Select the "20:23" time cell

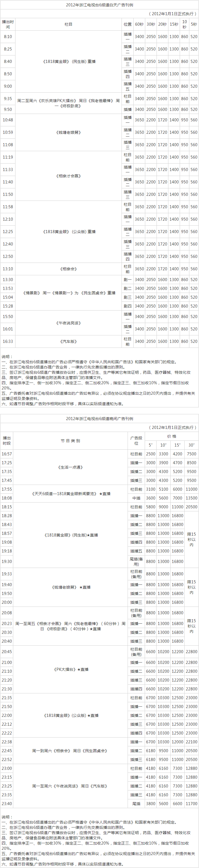click(7, 623)
